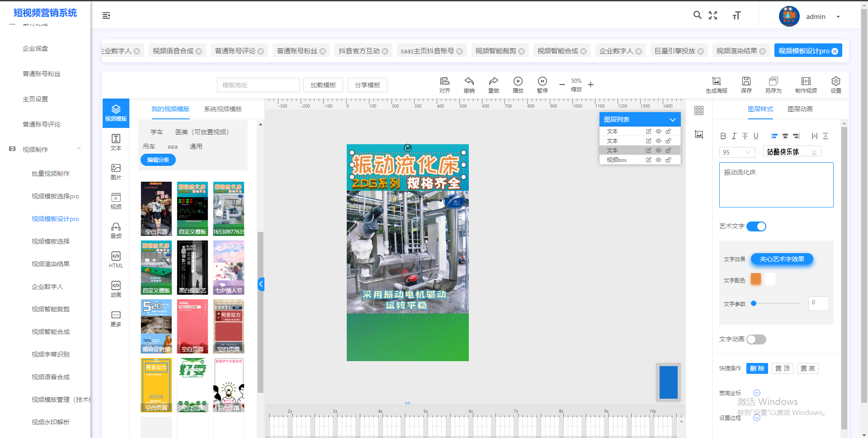This screenshot has width=868, height=438.
Task: Select 图层样式 tab
Action: (760, 109)
